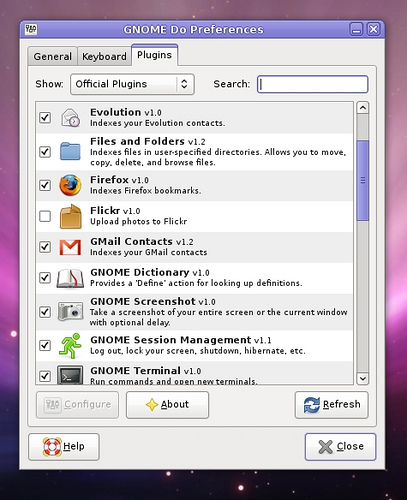
Task: Click the Dictionary 'Define' action description
Action: [196, 283]
